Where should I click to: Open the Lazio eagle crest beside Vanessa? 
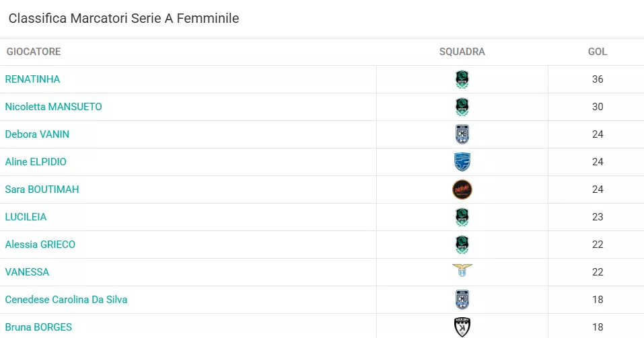pyautogui.click(x=462, y=270)
